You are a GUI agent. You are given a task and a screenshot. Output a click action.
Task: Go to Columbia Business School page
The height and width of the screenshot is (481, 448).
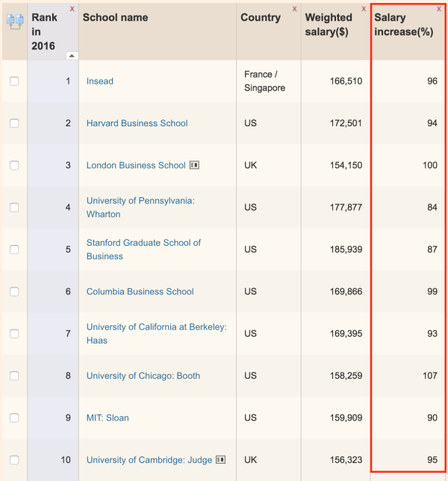click(140, 292)
